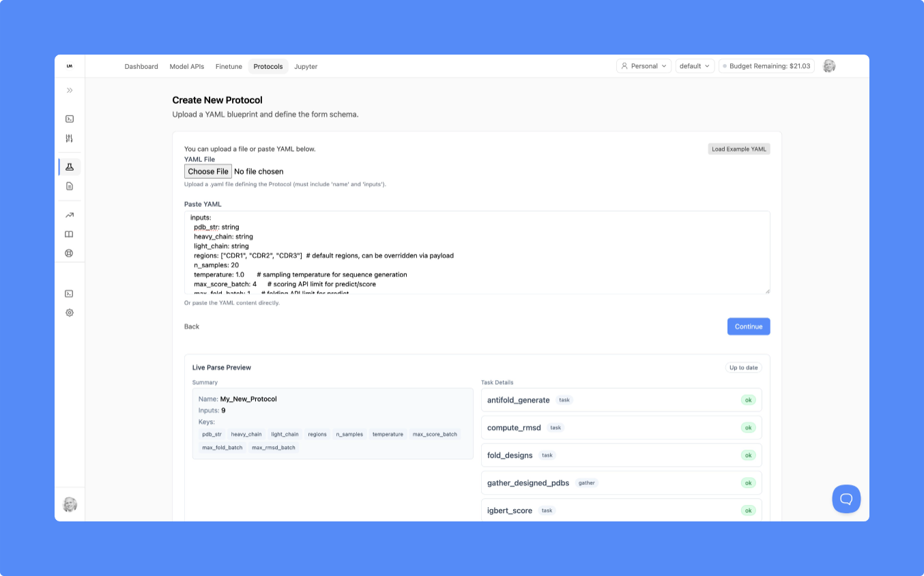
Task: Click the heavy_chain key chip
Action: 246,434
